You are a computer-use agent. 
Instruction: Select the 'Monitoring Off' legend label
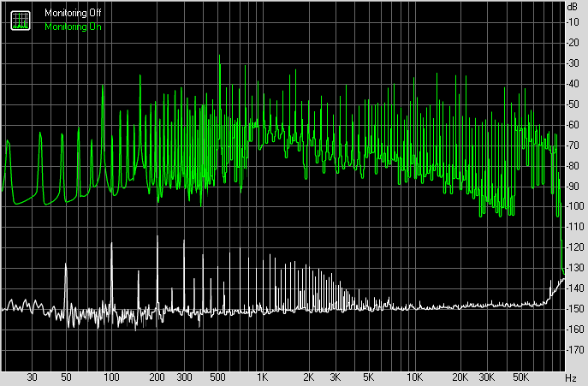pyautogui.click(x=73, y=13)
